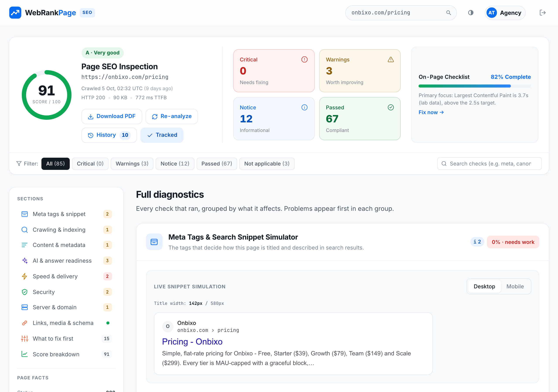This screenshot has height=392, width=558.
Task: Focus the Search checks input field
Action: tap(489, 164)
